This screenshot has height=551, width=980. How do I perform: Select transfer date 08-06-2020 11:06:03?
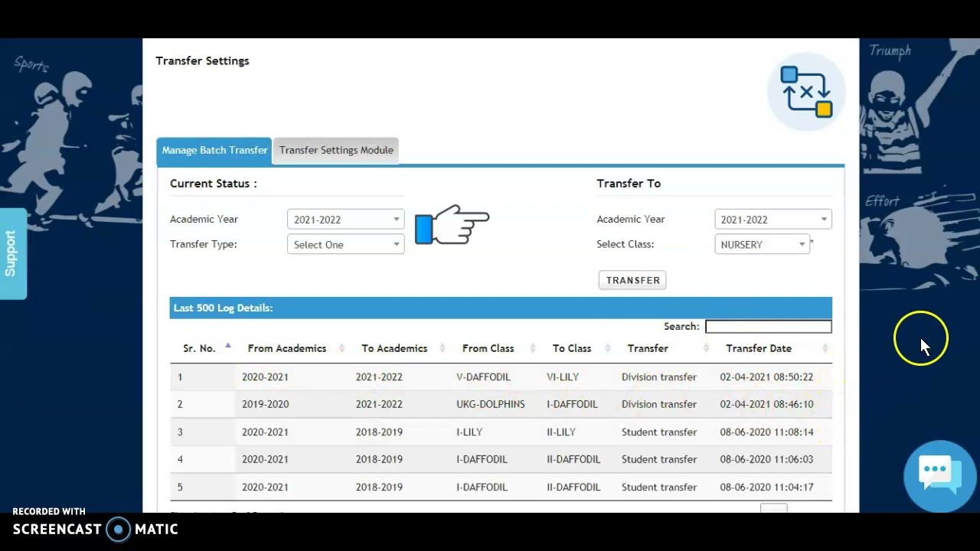(766, 459)
